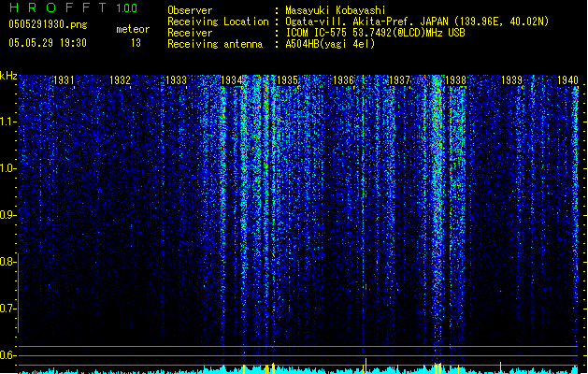Click the 1935 time marker
Image resolution: width=588 pixels, height=374 pixels.
pyautogui.click(x=287, y=80)
